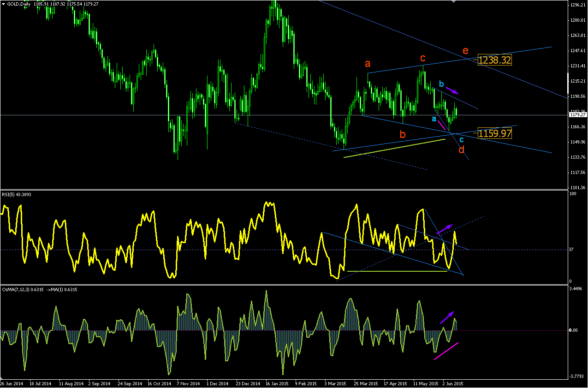Click the 18 Jul 2014 date label
This screenshot has width=588, height=388.
pos(41,384)
